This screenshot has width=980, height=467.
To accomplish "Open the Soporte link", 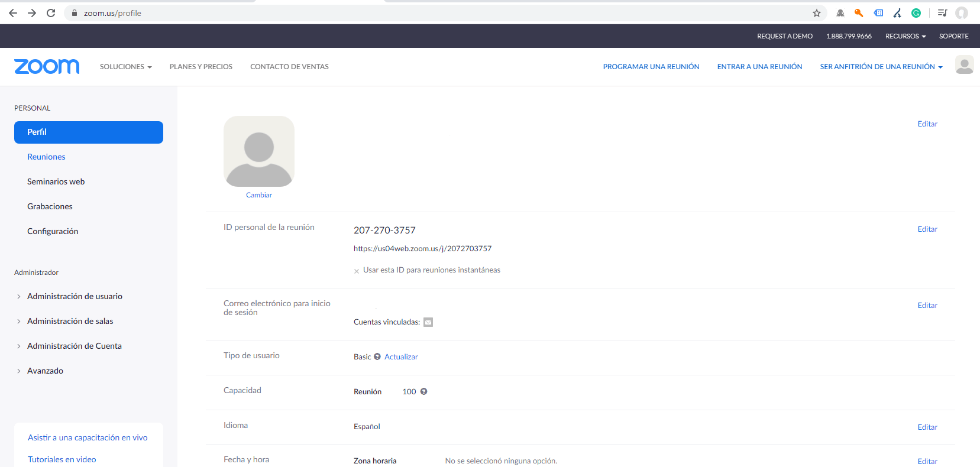I will click(954, 36).
